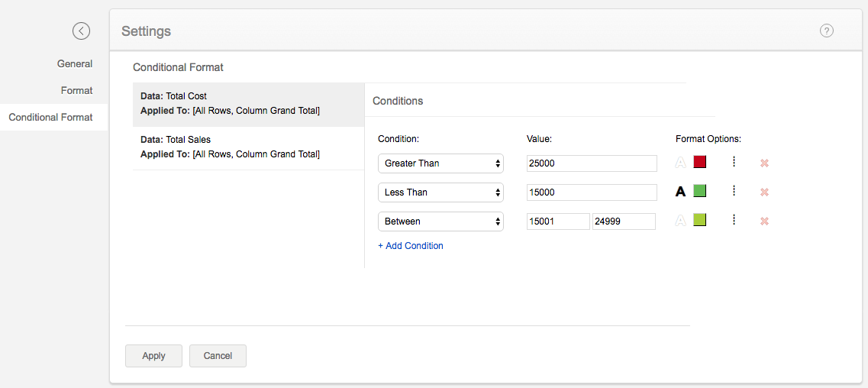Open border style options for Between row
This screenshot has height=388, width=868.
coord(733,220)
